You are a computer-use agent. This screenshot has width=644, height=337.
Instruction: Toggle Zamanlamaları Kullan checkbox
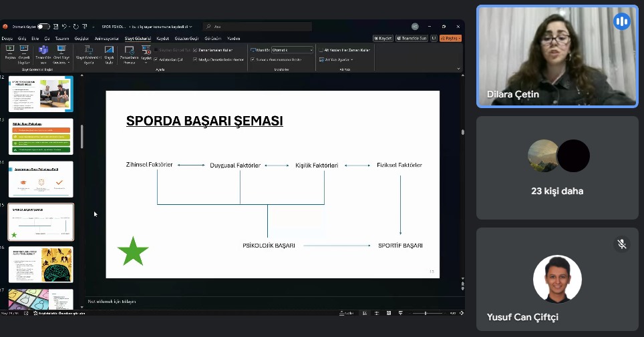194,50
